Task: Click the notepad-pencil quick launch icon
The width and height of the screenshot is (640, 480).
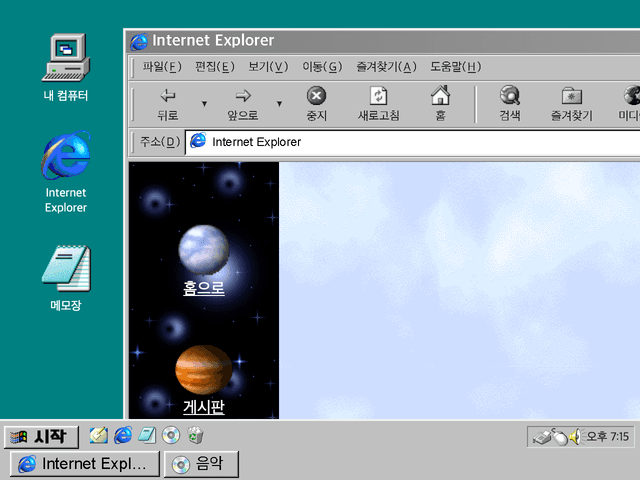Action: tap(99, 436)
